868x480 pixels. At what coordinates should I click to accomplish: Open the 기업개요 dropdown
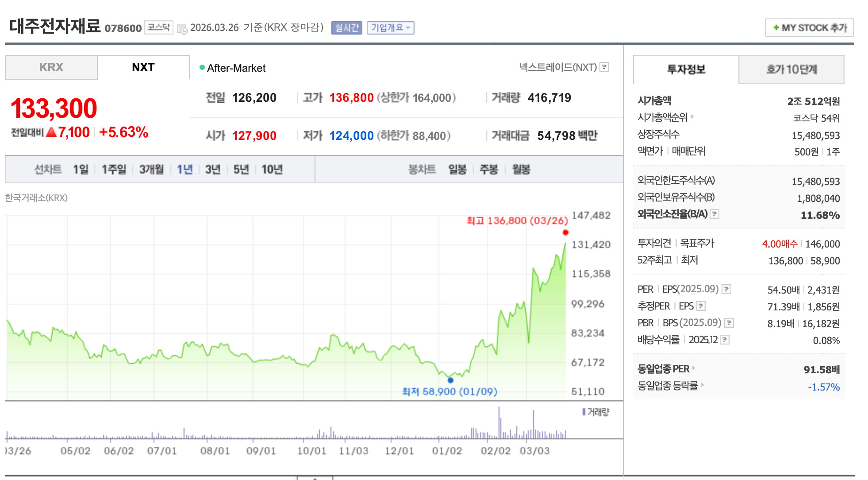[x=390, y=28]
